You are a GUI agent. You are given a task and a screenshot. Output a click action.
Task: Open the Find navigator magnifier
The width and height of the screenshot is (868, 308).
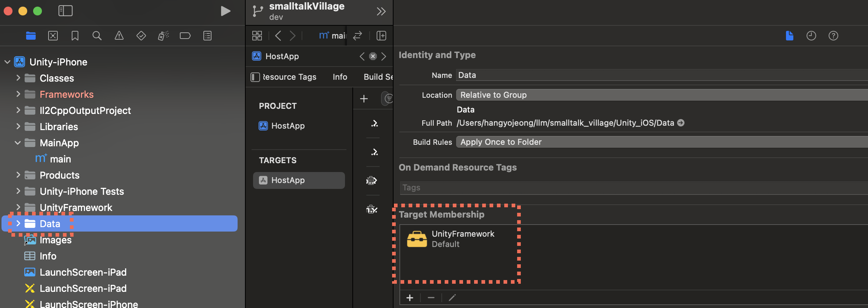pyautogui.click(x=97, y=36)
